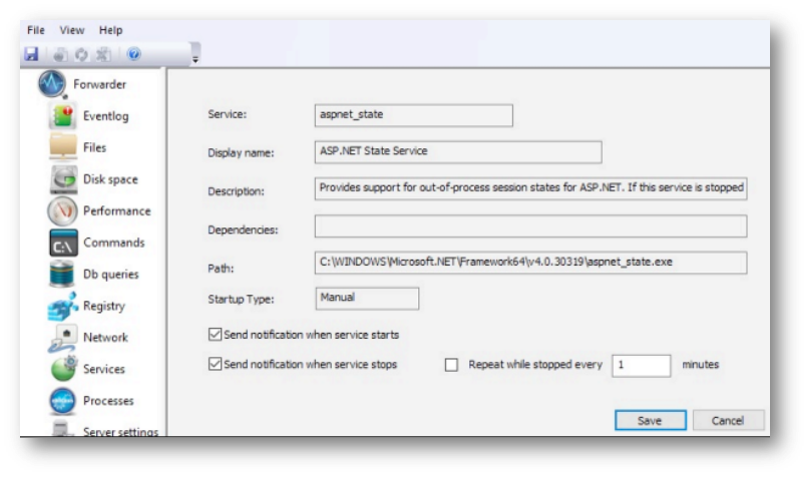
Task: Click the Service name field aspnet_state
Action: [414, 115]
